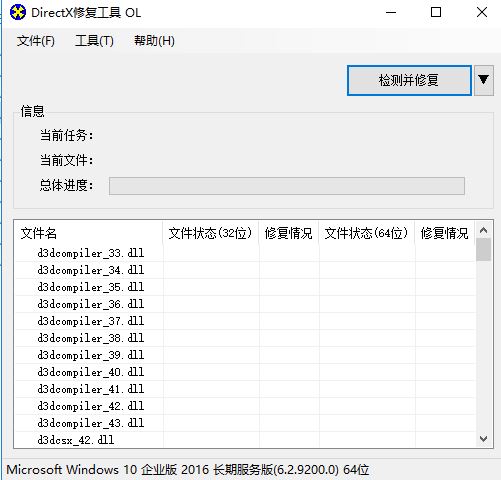
Task: Click the file list scroll up arrow
Action: tap(483, 230)
